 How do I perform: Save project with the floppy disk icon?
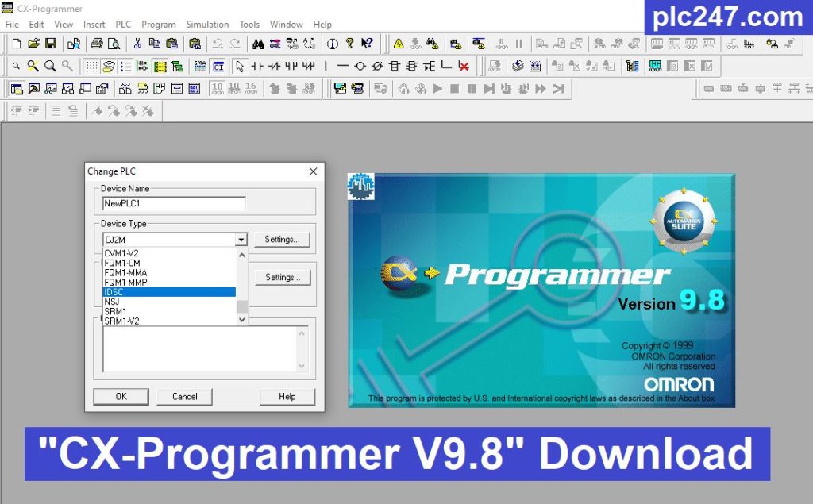coord(50,44)
